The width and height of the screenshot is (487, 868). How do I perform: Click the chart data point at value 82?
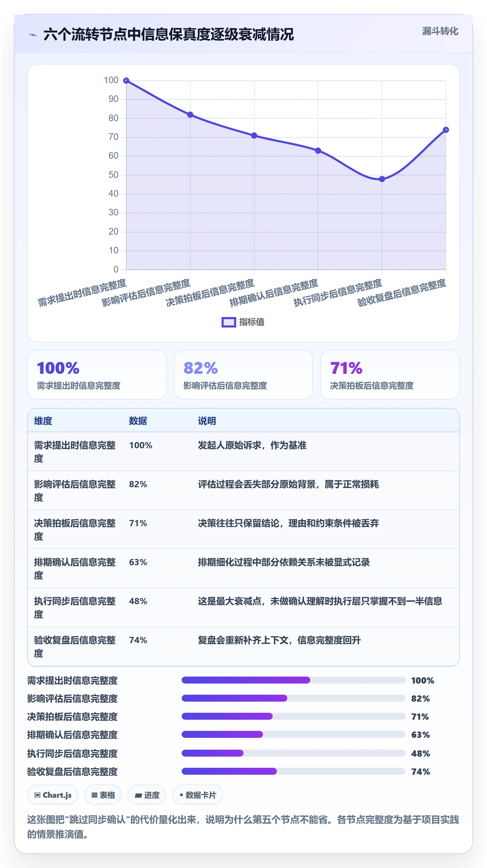point(190,115)
